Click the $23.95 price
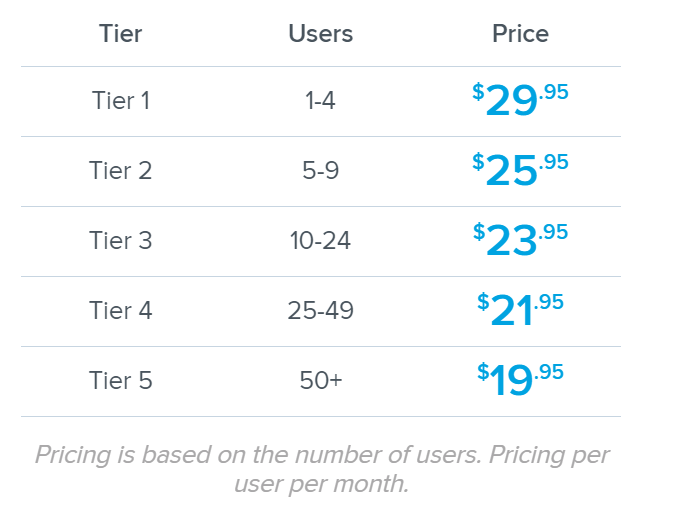The image size is (674, 518). click(x=520, y=239)
